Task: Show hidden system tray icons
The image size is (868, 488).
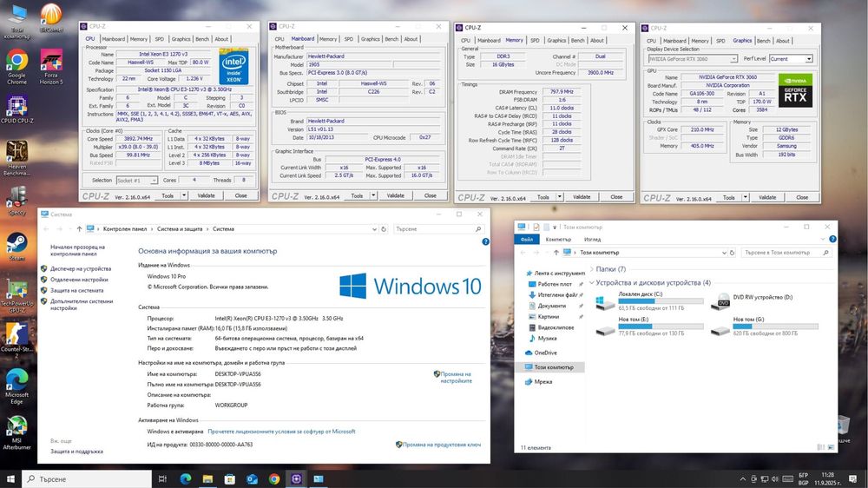Action: point(742,478)
